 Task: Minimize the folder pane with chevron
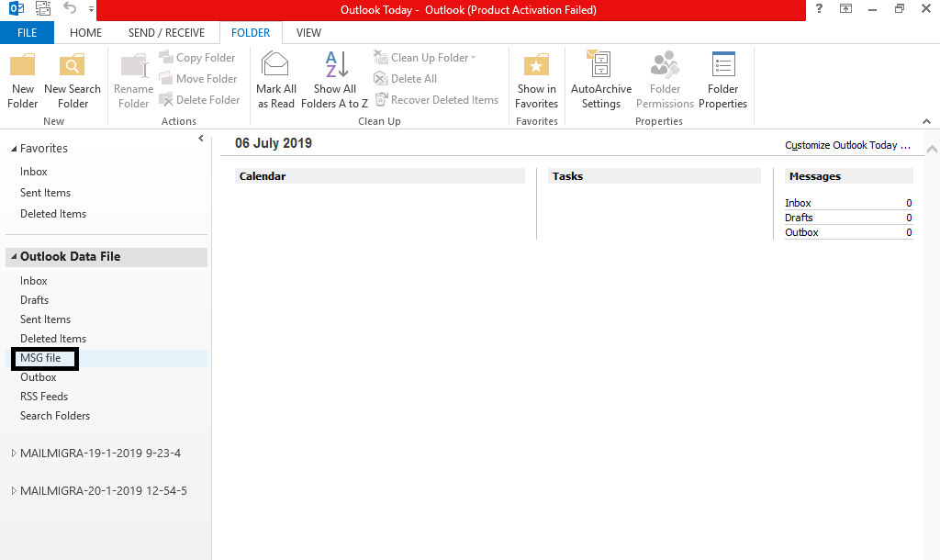click(201, 139)
